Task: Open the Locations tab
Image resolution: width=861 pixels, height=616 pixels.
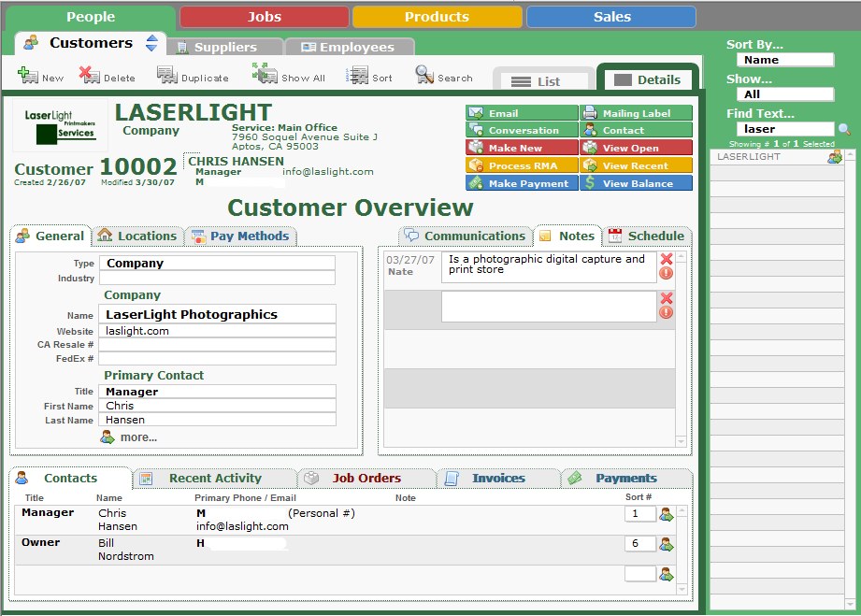Action: click(137, 236)
